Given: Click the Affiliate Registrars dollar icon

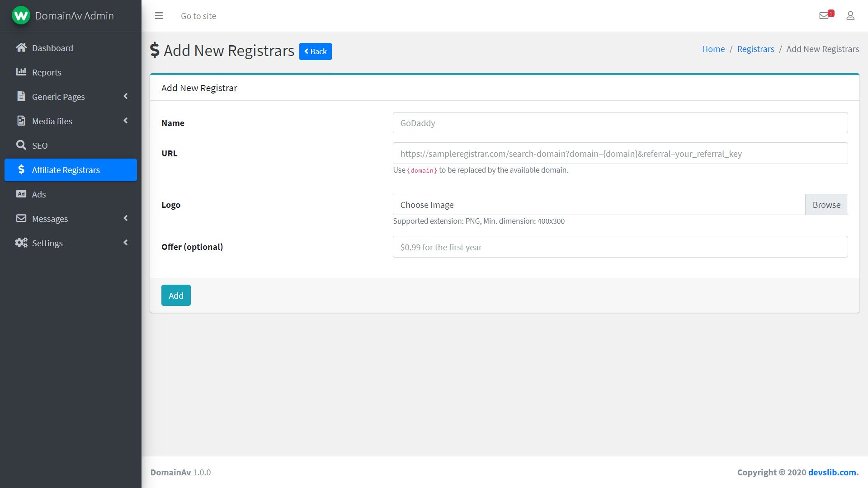Looking at the screenshot, I should [x=21, y=169].
